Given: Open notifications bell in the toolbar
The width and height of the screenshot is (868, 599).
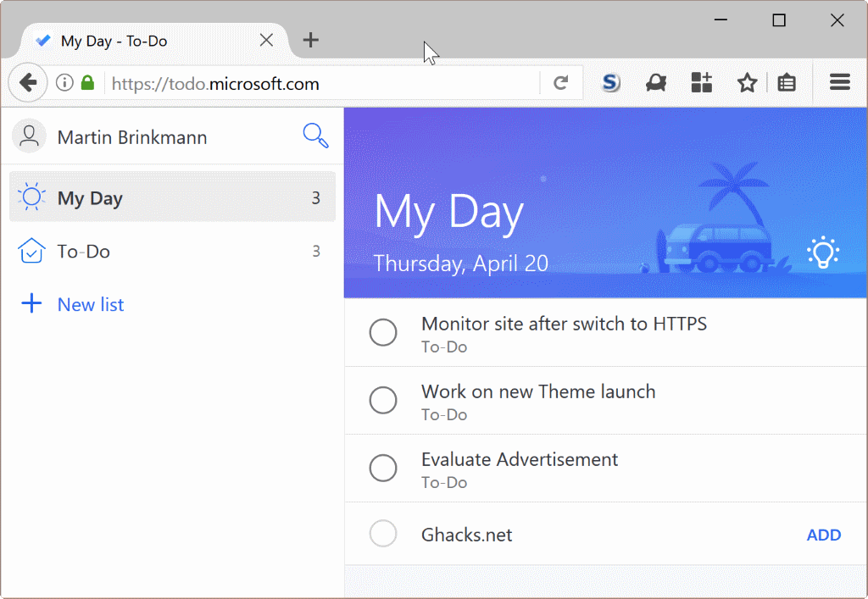Looking at the screenshot, I should (655, 82).
